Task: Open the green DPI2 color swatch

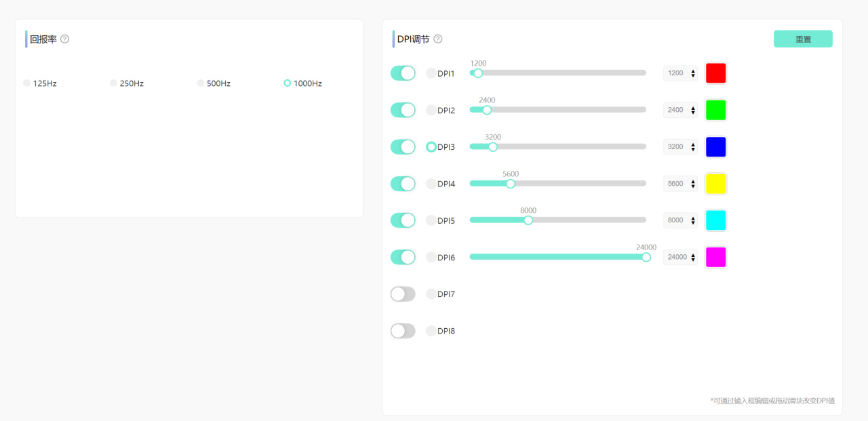Action: point(716,110)
